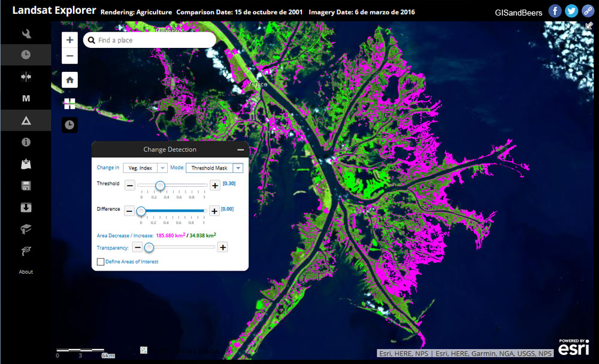Open the wrench rendering tool in sidebar
This screenshot has height=364, width=599.
pos(26,34)
